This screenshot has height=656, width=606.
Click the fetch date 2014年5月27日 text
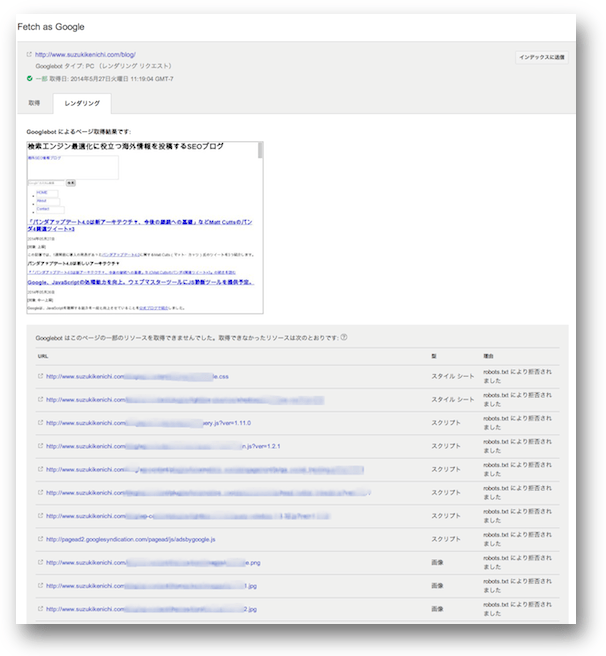pyautogui.click(x=111, y=79)
